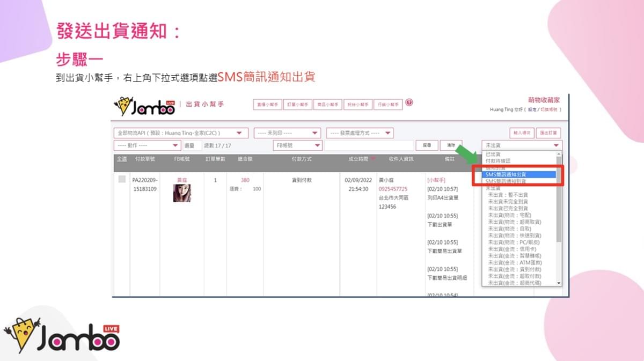Go to 商品小幫手 tab
Viewport: 644px width, 361px height.
pos(327,105)
